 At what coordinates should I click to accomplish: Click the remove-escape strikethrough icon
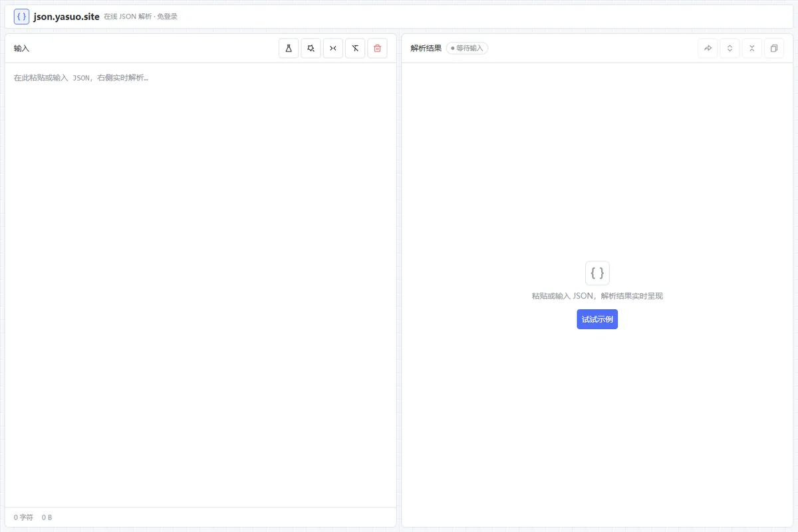(x=355, y=49)
